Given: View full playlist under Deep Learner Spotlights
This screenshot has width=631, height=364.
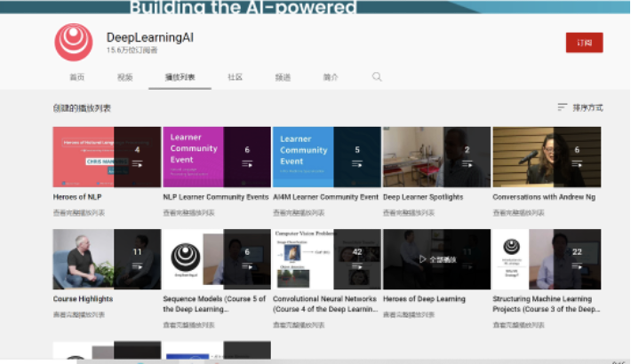Looking at the screenshot, I should (409, 212).
